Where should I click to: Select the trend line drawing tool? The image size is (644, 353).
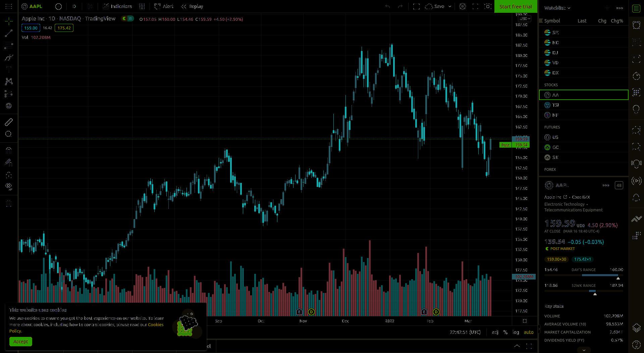(x=9, y=33)
